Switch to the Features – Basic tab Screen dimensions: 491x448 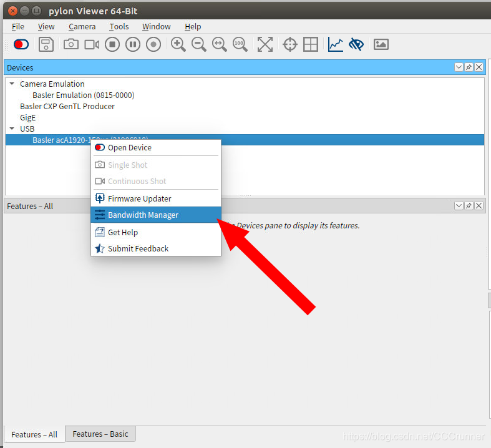[x=100, y=434]
